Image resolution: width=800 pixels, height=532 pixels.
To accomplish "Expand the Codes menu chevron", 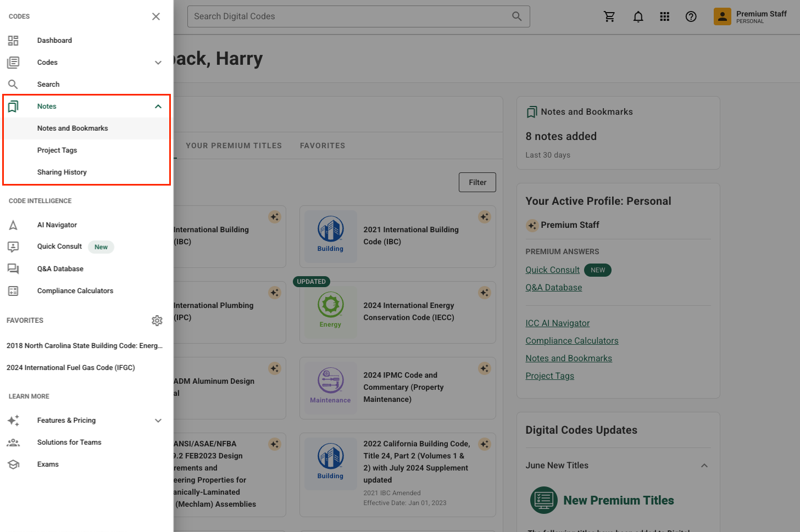I will pos(158,63).
